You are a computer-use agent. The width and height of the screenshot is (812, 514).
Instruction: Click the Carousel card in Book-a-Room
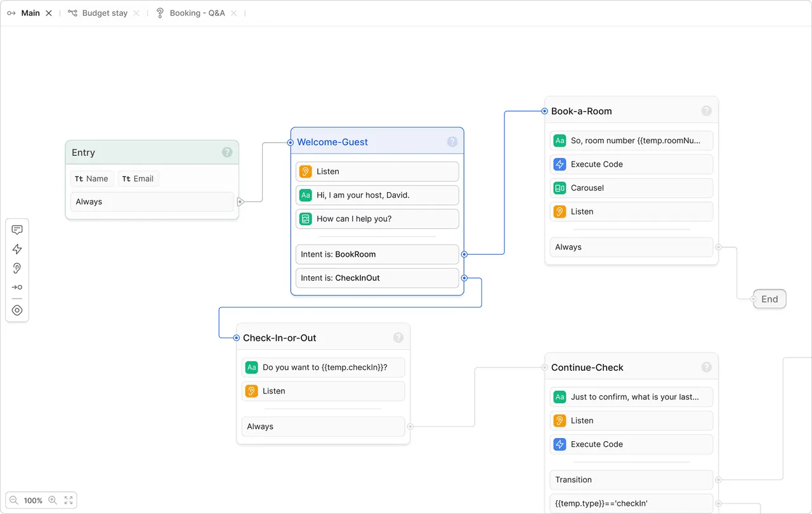coord(631,188)
